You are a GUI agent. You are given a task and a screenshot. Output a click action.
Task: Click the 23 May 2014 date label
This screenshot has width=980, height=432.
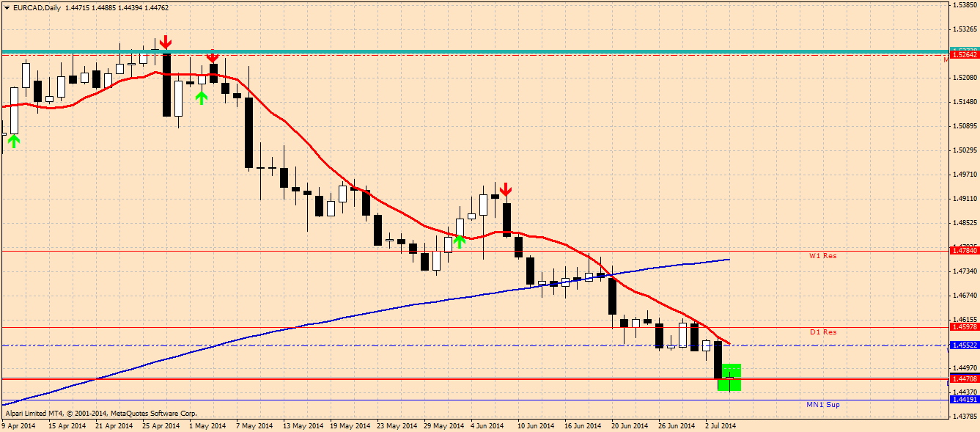[397, 425]
